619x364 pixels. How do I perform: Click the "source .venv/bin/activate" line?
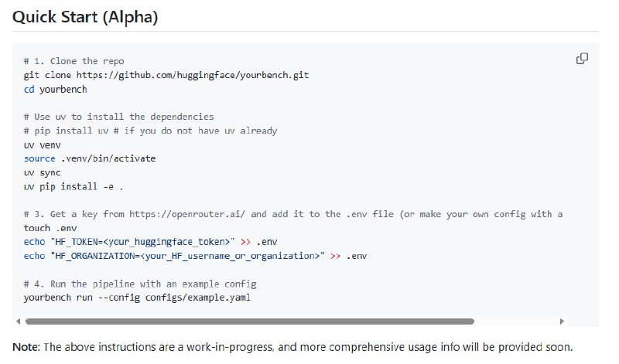[x=90, y=158]
